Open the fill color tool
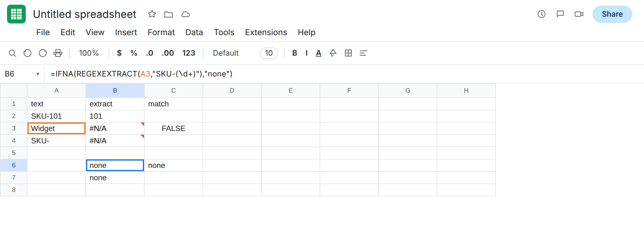 333,53
